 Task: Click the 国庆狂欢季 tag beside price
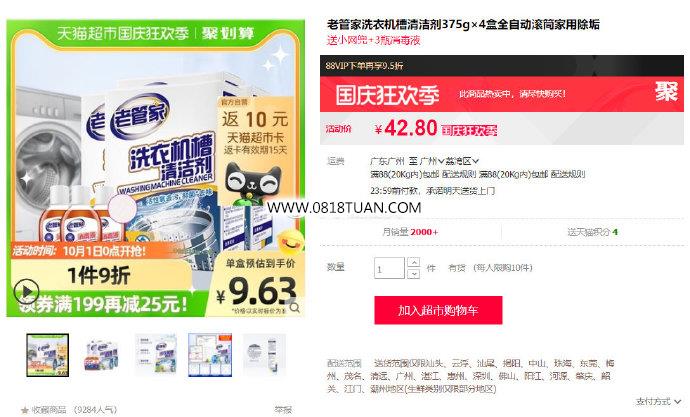[469, 130]
